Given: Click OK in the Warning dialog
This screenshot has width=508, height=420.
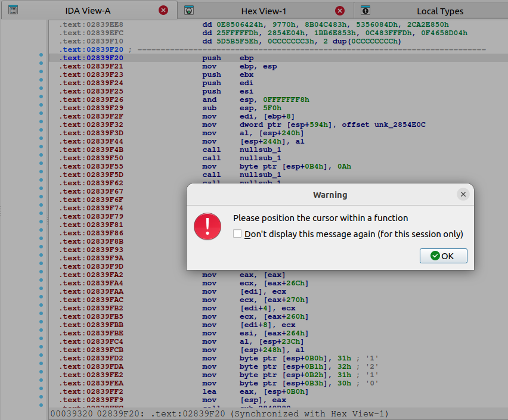Looking at the screenshot, I should (443, 256).
